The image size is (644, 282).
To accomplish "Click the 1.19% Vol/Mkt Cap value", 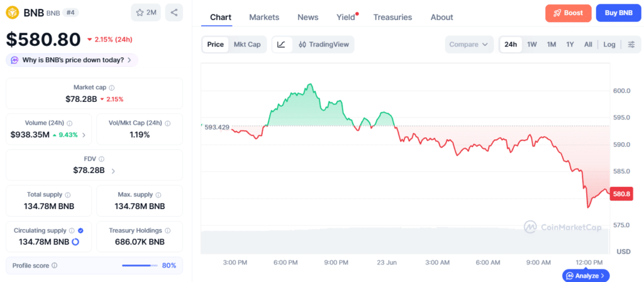I will coord(140,135).
